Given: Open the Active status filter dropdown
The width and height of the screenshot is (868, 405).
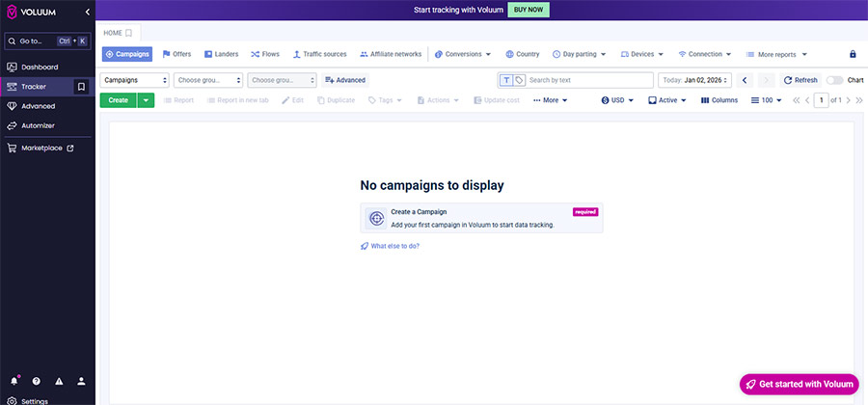Looking at the screenshot, I should [667, 100].
